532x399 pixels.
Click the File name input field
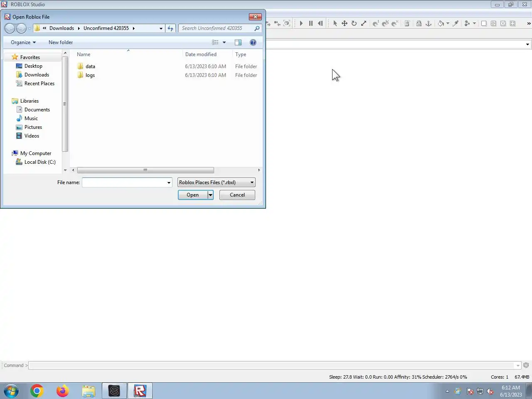coord(124,182)
